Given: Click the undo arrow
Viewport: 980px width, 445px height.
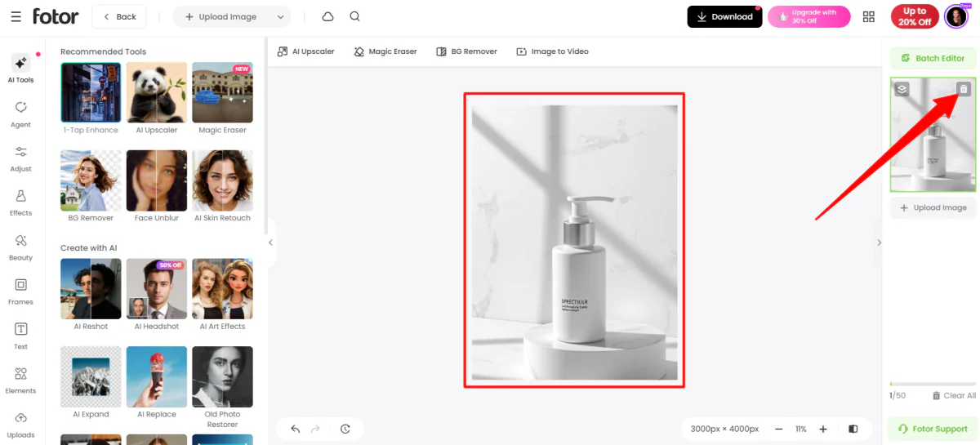Looking at the screenshot, I should pyautogui.click(x=295, y=429).
